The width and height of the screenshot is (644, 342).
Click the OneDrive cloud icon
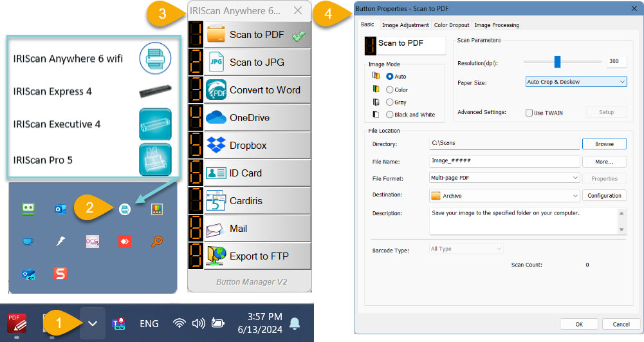click(x=216, y=118)
